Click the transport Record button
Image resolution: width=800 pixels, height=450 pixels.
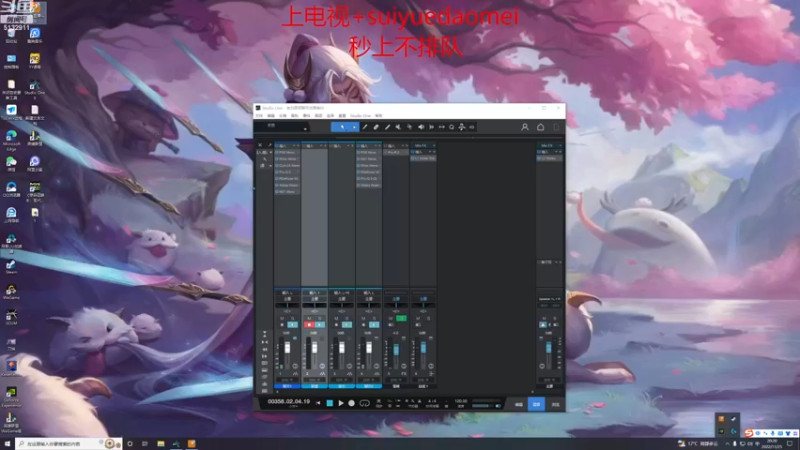click(352, 403)
